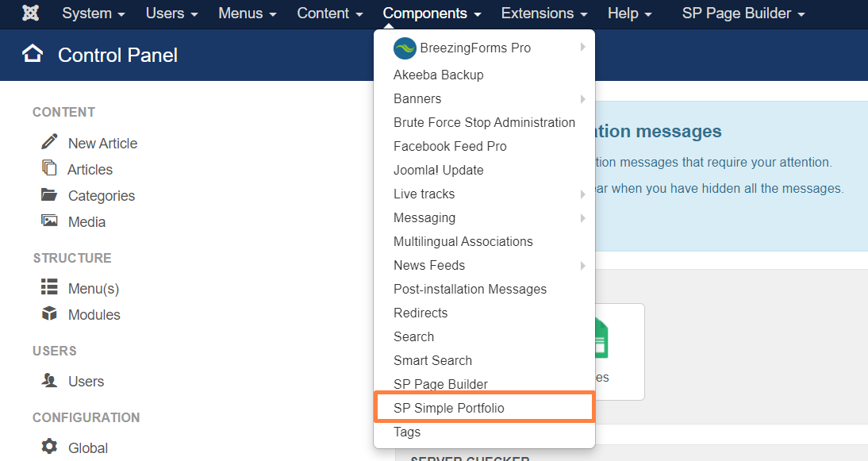The width and height of the screenshot is (868, 461).
Task: Open New Article link in sidebar
Action: pos(102,144)
